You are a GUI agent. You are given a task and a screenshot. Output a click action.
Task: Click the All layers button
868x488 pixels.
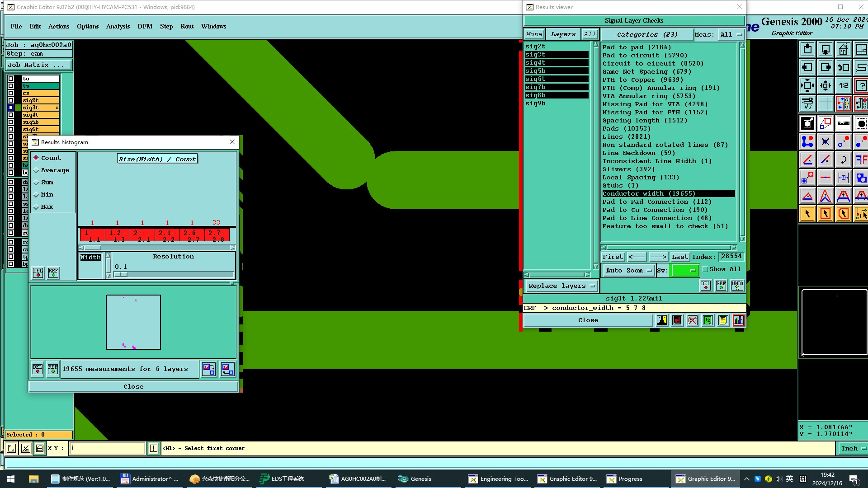[x=590, y=34]
